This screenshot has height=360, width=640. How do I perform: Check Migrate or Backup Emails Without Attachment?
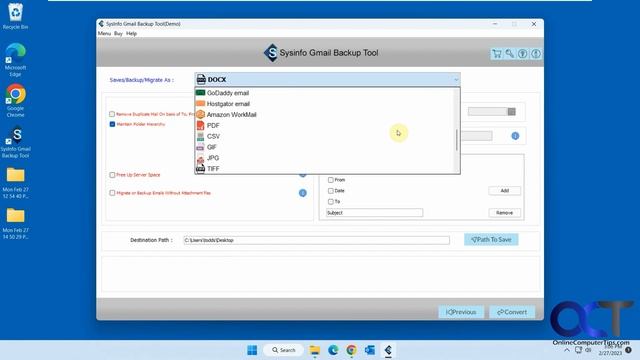coord(112,193)
